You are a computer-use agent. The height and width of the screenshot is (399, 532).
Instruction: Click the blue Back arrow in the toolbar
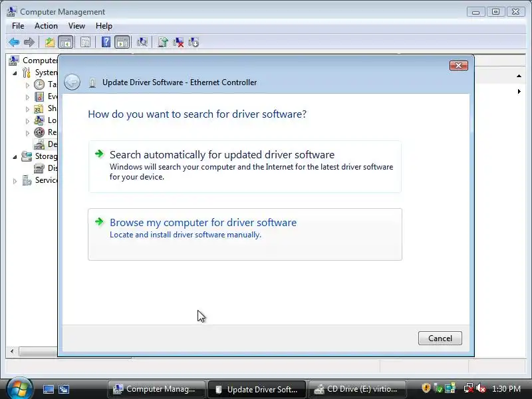tap(14, 43)
